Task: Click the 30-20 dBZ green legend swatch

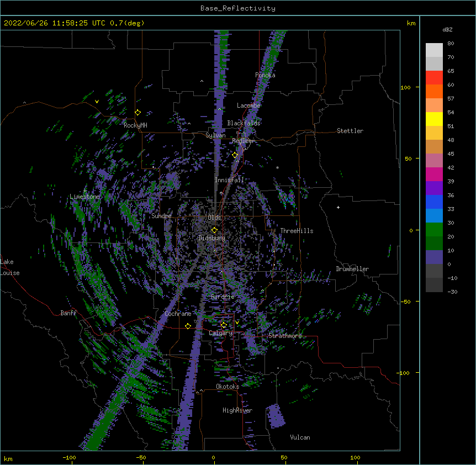Action: click(434, 230)
